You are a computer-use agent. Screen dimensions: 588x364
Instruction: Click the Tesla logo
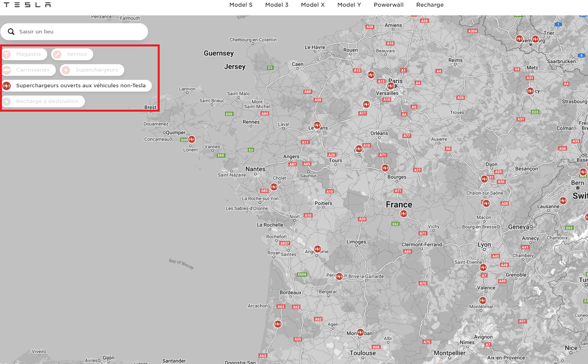click(x=27, y=5)
